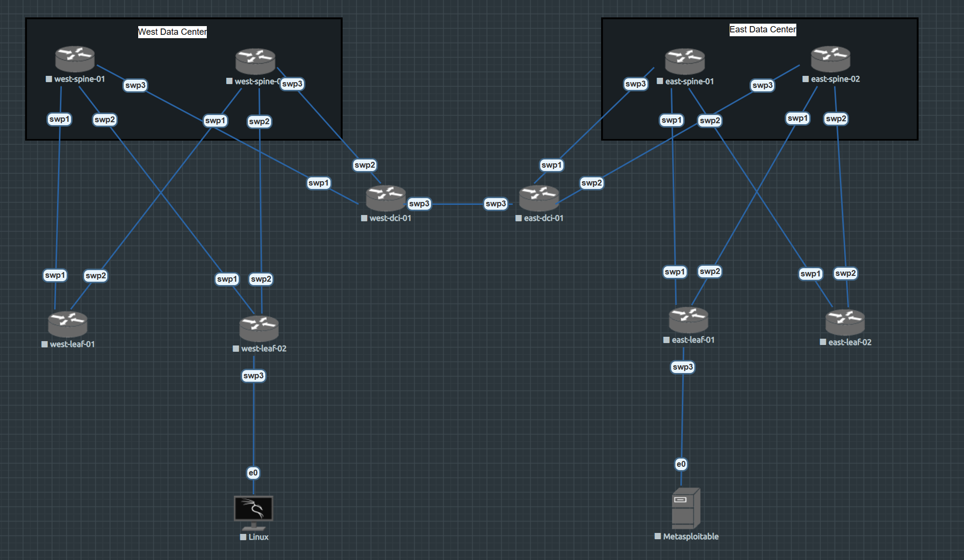Click swp1 label above west-leaf-01
The width and height of the screenshot is (964, 560).
tap(55, 275)
